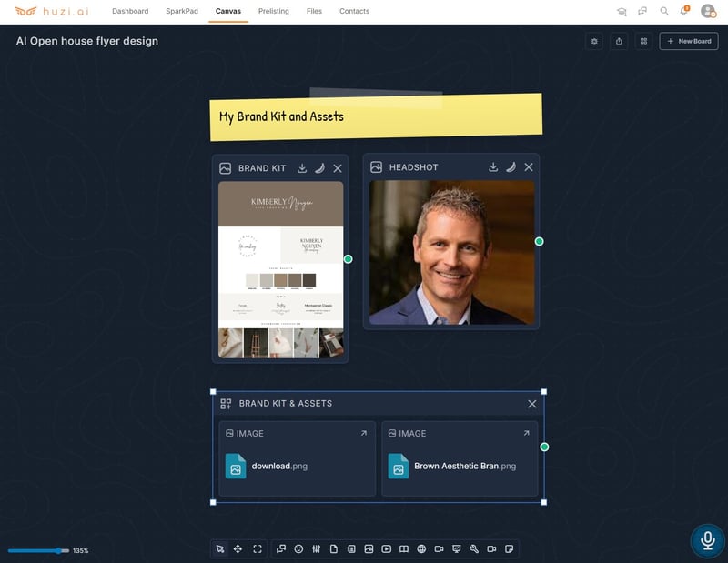
Task: Activate the pan/move tool in toolbar
Action: [238, 548]
